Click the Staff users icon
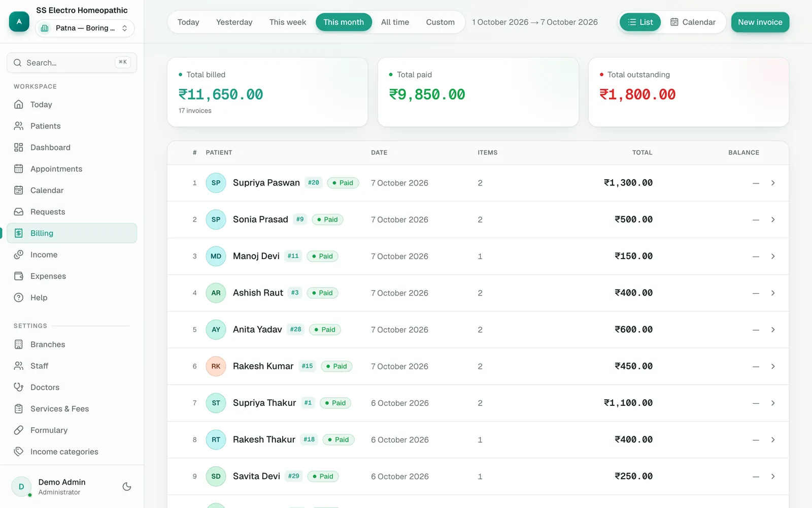Image resolution: width=812 pixels, height=508 pixels. coord(19,366)
